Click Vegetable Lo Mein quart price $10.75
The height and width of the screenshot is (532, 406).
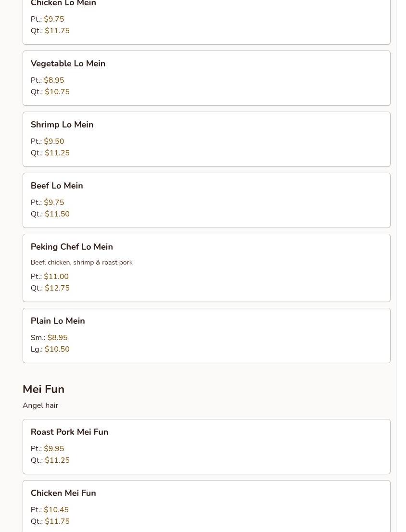click(57, 92)
